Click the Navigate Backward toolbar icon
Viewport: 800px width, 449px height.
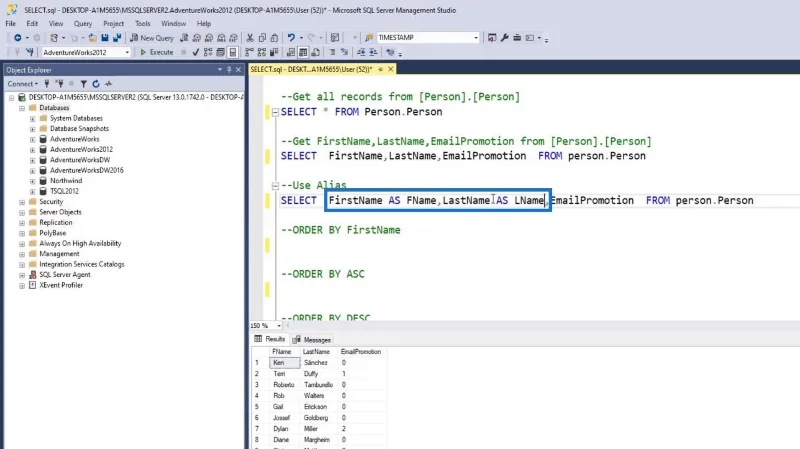pos(17,38)
